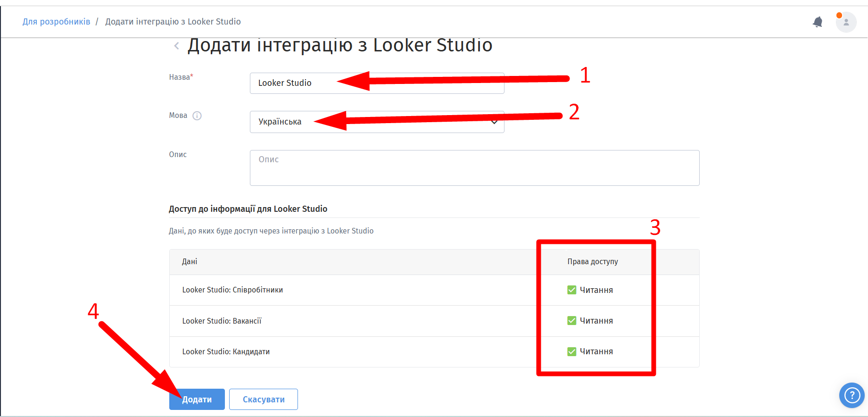Click the Права доступу column header
The width and height of the screenshot is (868, 417).
point(593,262)
